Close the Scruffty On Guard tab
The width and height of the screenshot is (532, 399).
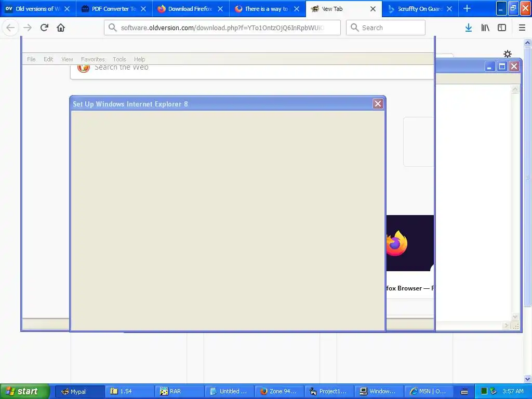point(449,9)
